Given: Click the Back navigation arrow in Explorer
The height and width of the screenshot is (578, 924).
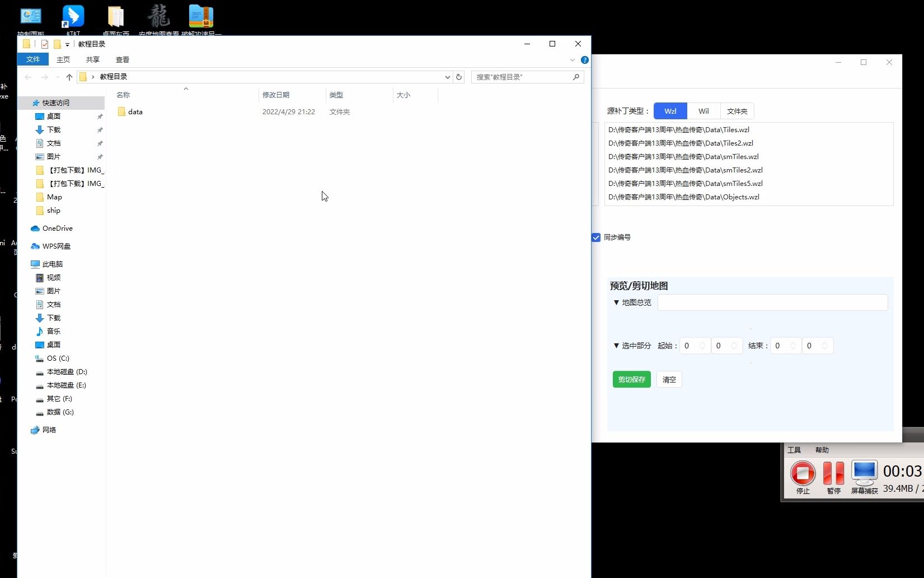Looking at the screenshot, I should [x=28, y=77].
